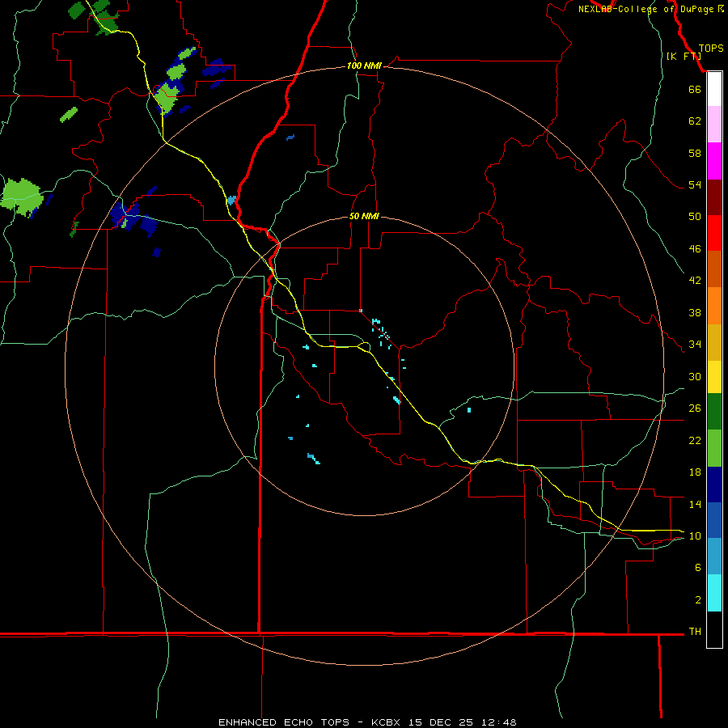Click the dark green legend swatch
The image size is (728, 728).
(x=714, y=412)
